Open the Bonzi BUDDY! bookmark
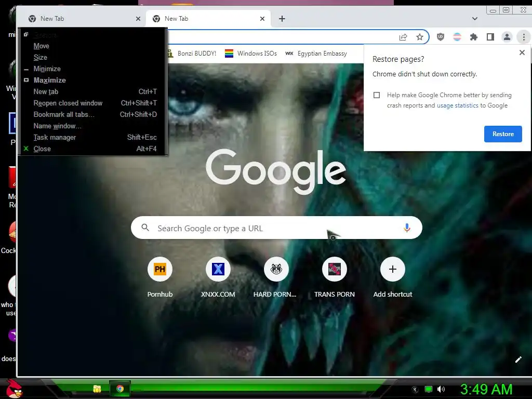This screenshot has height=399, width=532. click(192, 54)
